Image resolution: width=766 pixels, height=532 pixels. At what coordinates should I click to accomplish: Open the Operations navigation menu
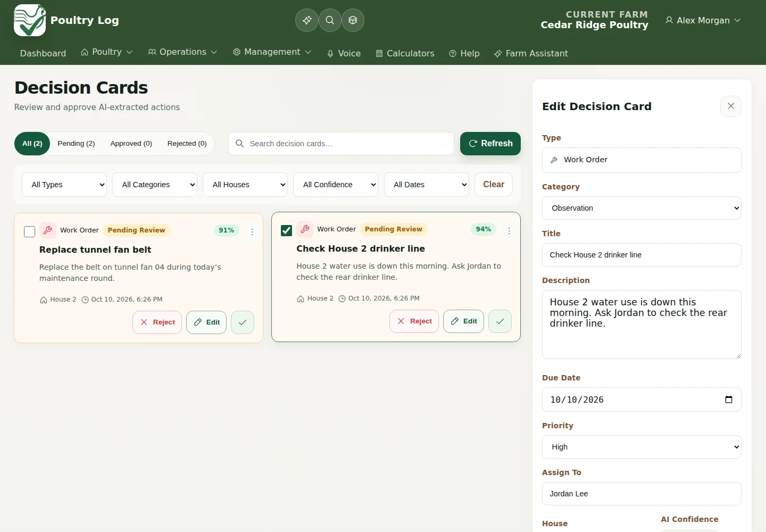182,52
